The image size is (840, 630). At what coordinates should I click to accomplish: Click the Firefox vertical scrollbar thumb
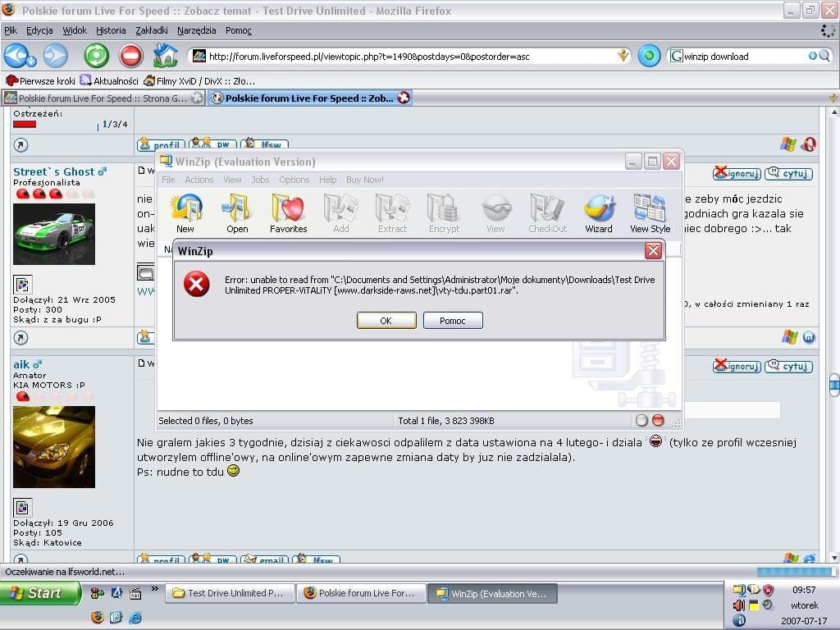tap(834, 386)
